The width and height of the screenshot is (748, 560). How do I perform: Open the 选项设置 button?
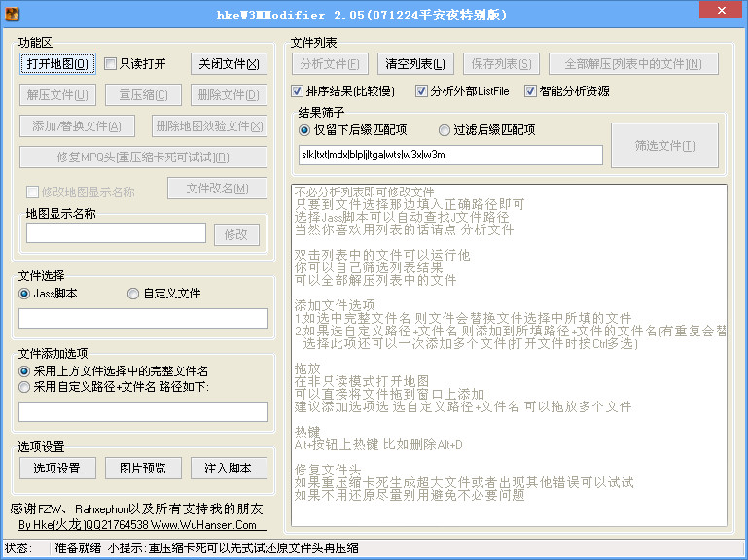[57, 469]
